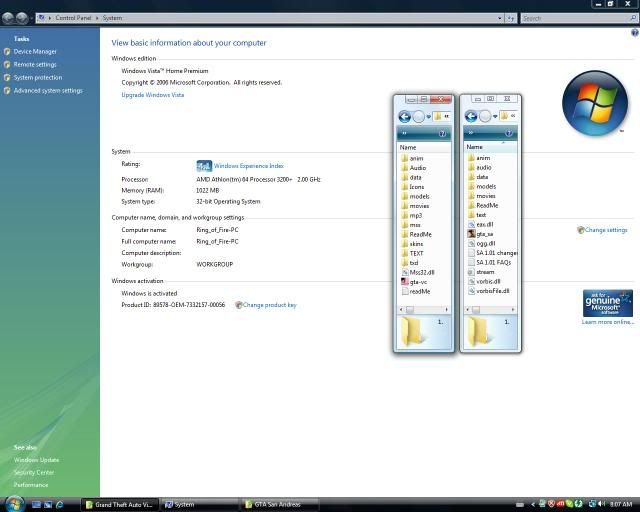
Task: Launch Internet Explorer from Quick Launch
Action: pos(60,505)
